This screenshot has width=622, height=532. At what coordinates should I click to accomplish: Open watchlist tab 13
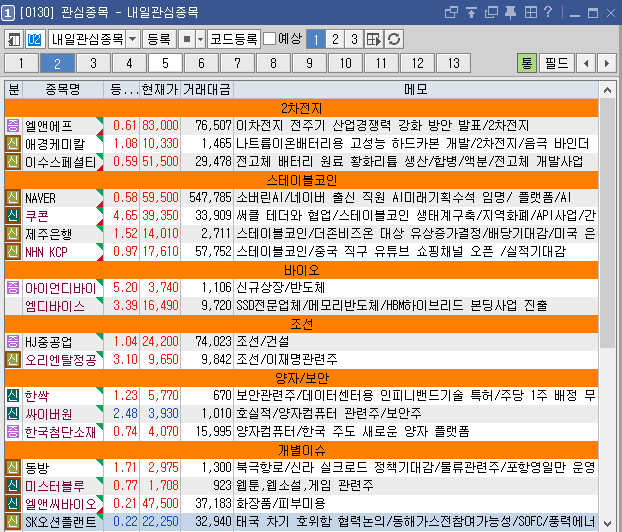pos(453,63)
